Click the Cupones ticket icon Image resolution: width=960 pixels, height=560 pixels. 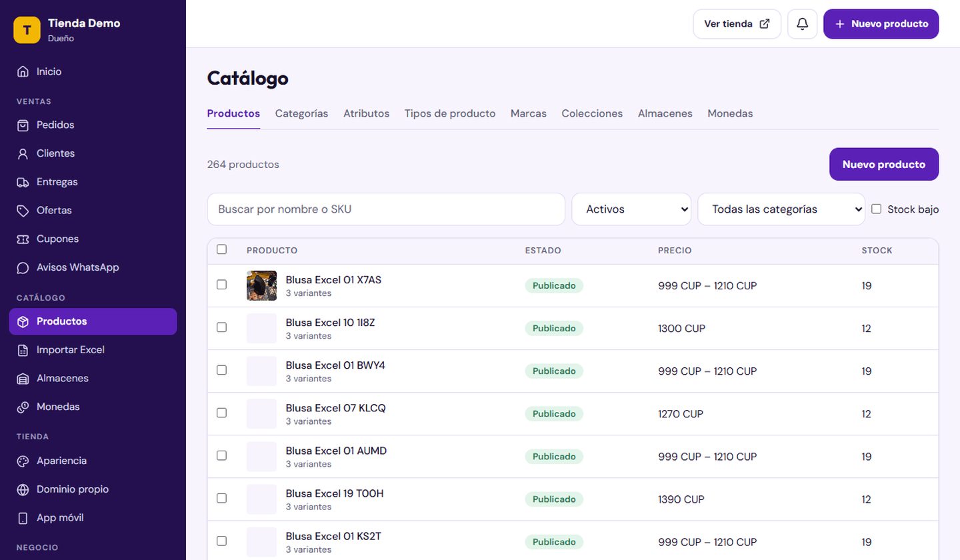(x=23, y=239)
